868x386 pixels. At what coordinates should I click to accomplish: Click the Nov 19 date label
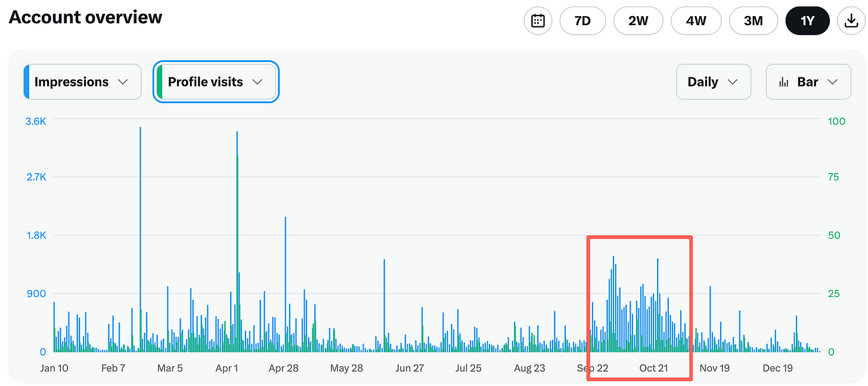pyautogui.click(x=715, y=368)
